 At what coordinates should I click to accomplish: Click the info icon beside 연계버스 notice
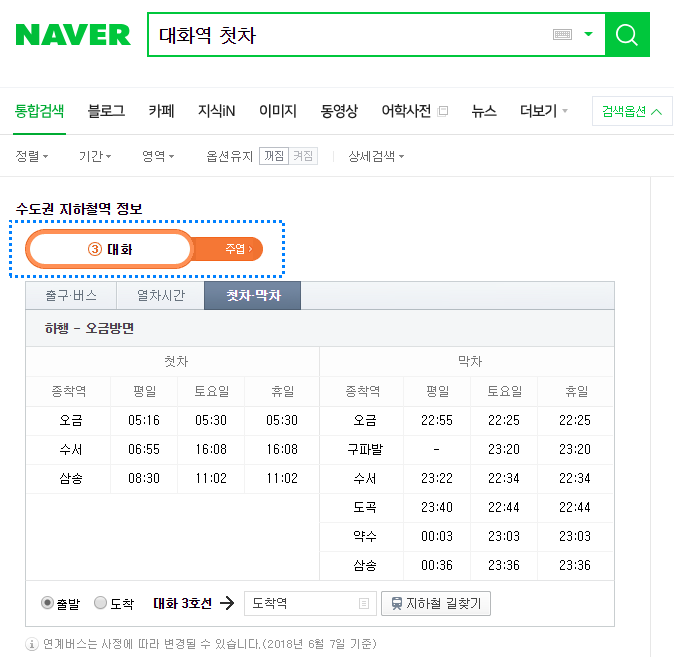point(31,644)
